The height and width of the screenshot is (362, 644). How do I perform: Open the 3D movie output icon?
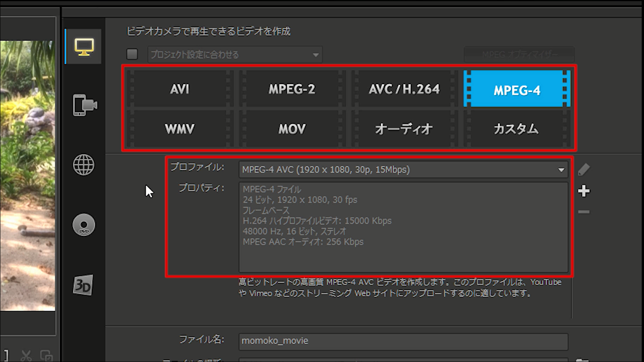(x=83, y=285)
